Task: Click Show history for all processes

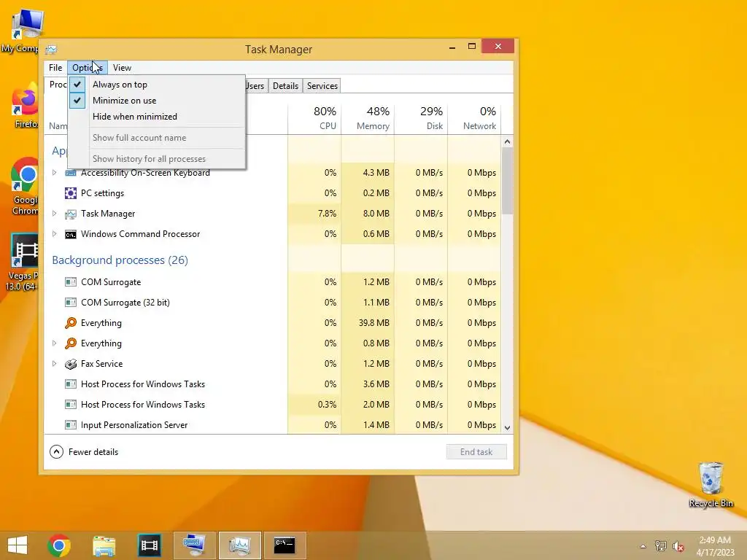Action: (x=158, y=159)
